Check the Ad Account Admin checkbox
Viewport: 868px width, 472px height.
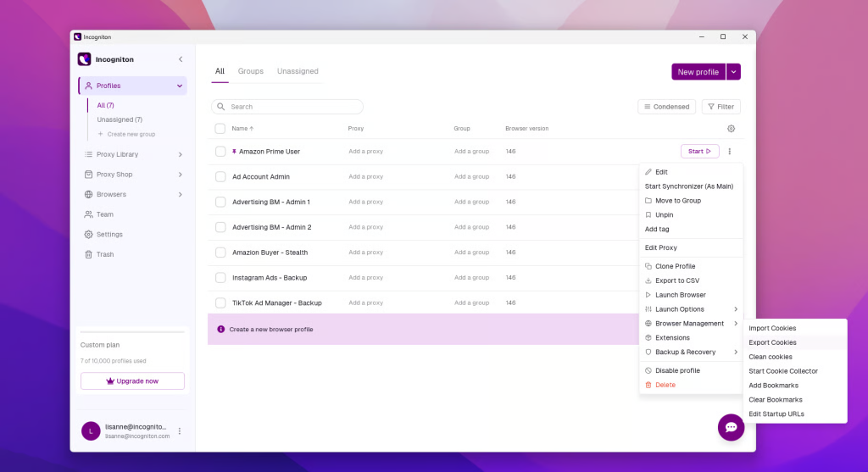coord(220,176)
